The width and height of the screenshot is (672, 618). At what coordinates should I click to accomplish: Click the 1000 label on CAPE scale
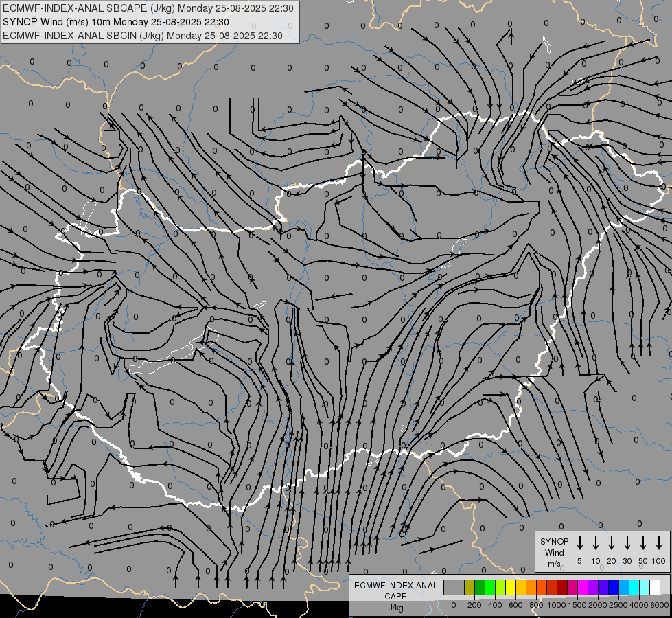(556, 605)
